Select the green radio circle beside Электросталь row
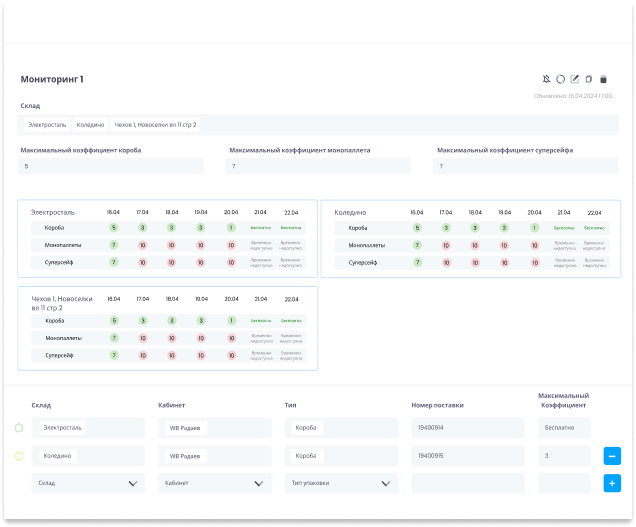Viewport: 636px width, 527px height. 18,428
